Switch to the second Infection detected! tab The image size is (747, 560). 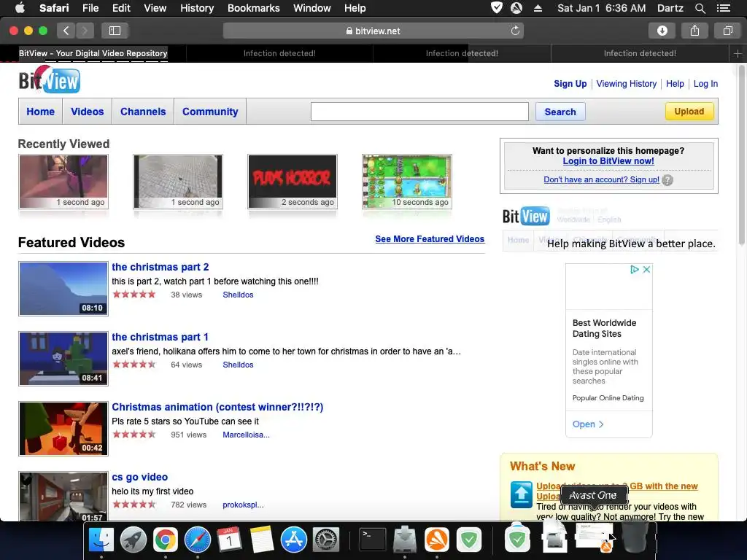tap(462, 53)
